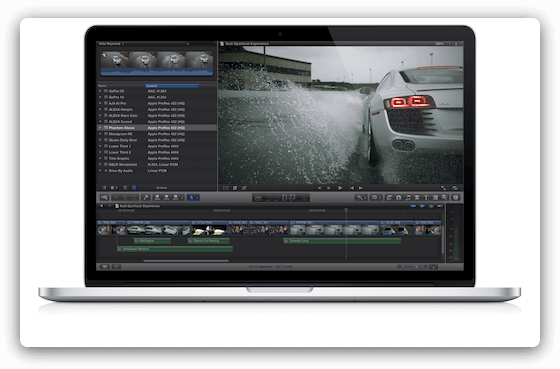Image resolution: width=560 pixels, height=369 pixels.
Task: Toggle audio skimming in the timeline
Action: click(x=422, y=206)
